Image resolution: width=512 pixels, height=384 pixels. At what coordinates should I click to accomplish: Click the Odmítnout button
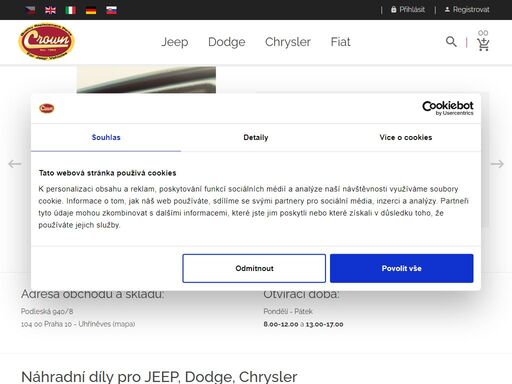[254, 268]
